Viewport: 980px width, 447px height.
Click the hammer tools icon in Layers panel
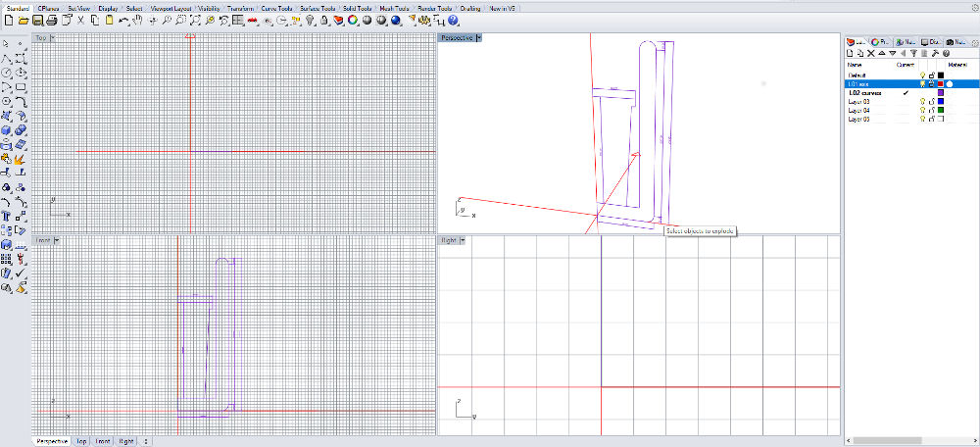935,53
